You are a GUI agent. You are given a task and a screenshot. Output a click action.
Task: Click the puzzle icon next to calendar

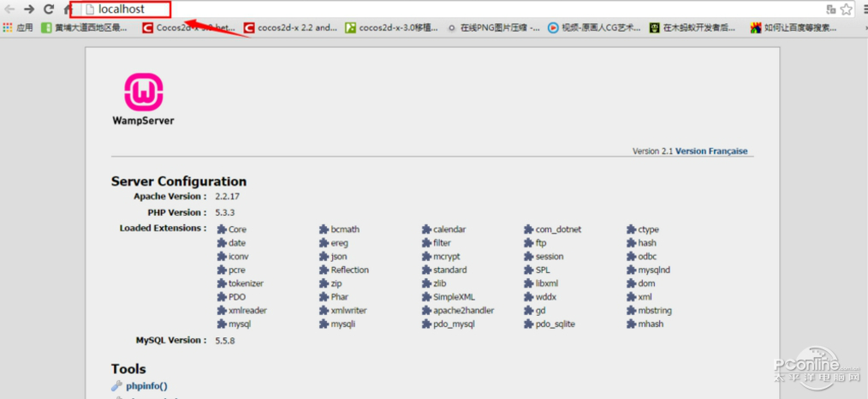click(426, 229)
